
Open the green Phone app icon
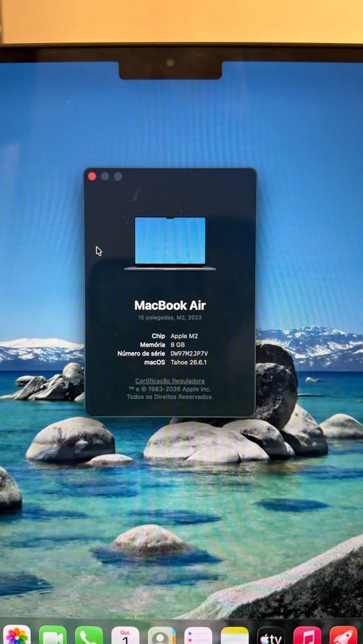click(89, 635)
